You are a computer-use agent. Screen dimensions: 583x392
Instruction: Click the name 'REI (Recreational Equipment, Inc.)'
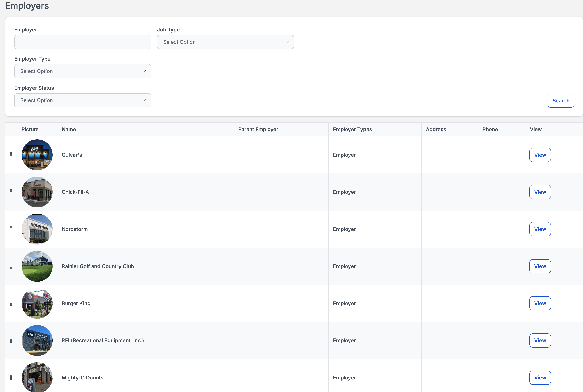(x=103, y=340)
